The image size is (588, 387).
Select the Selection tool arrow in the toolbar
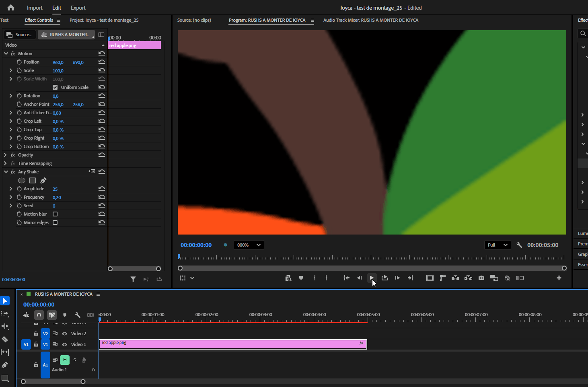point(5,301)
